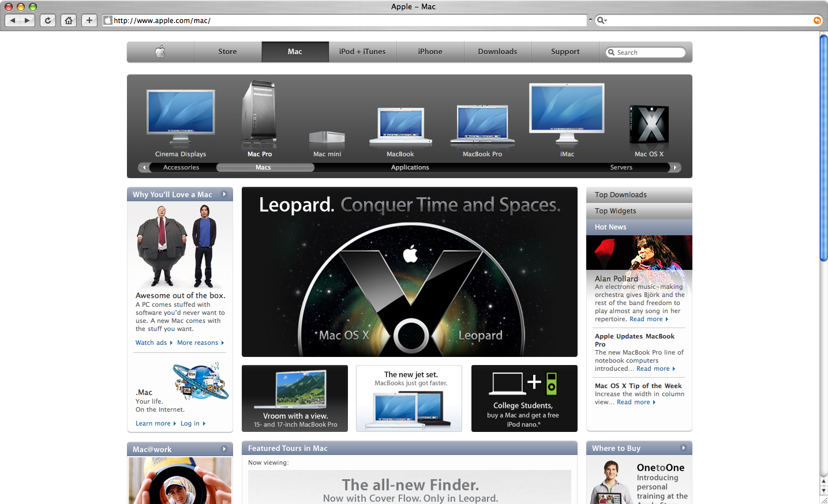Click the Apple logo in the navigation bar
Screen dimensions: 828x504
coord(160,51)
